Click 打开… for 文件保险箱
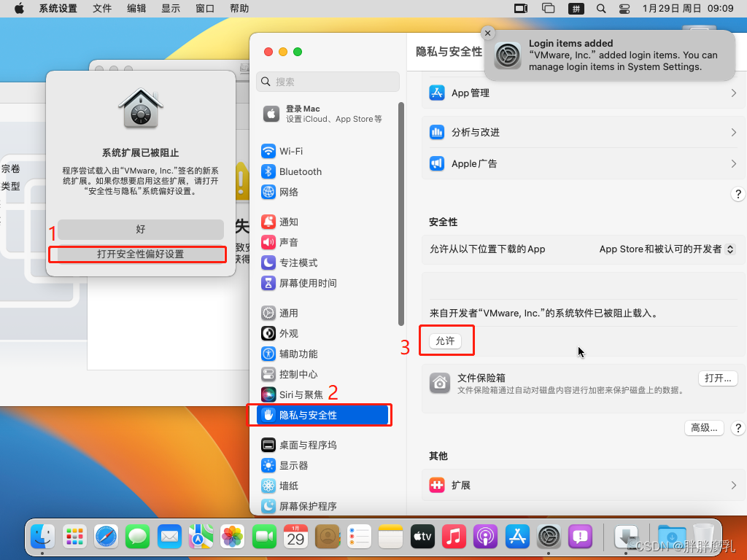 pyautogui.click(x=718, y=378)
